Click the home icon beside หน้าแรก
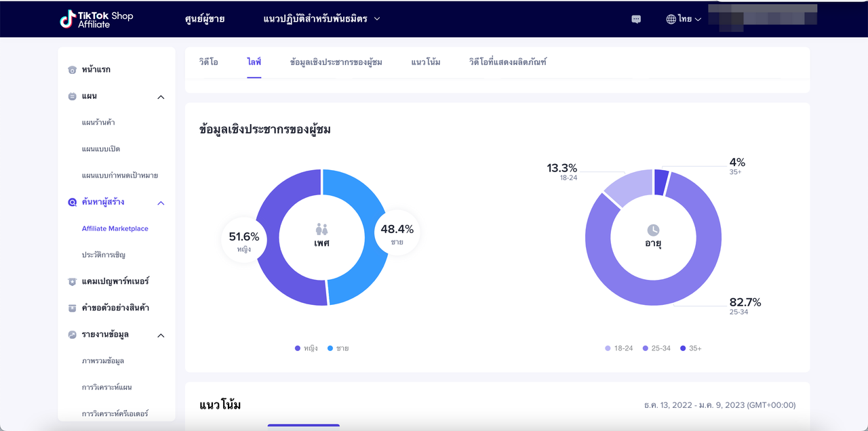 [x=73, y=70]
